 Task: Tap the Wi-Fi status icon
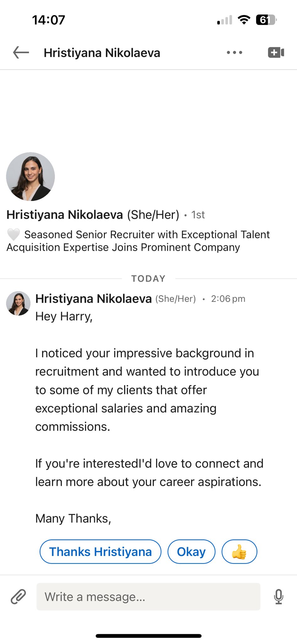click(244, 20)
